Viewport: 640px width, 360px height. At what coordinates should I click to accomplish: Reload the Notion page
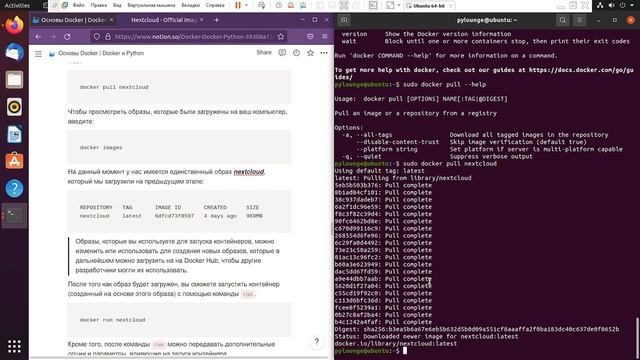click(67, 37)
